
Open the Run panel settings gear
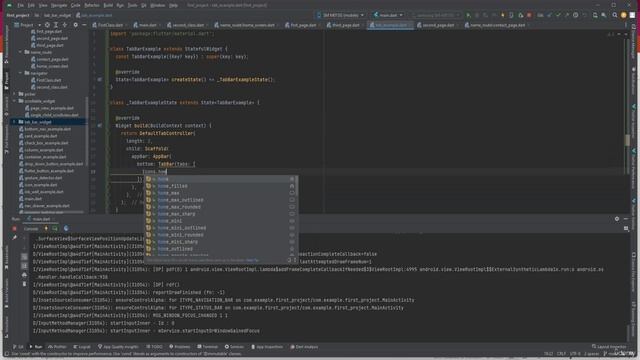pos(617,219)
